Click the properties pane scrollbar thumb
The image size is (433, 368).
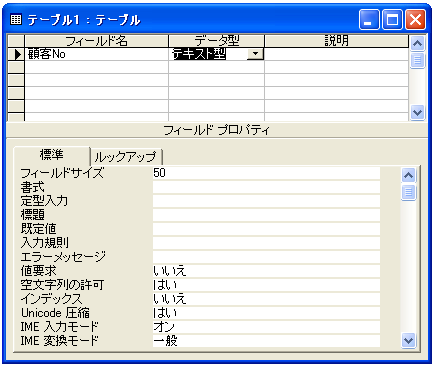409,192
